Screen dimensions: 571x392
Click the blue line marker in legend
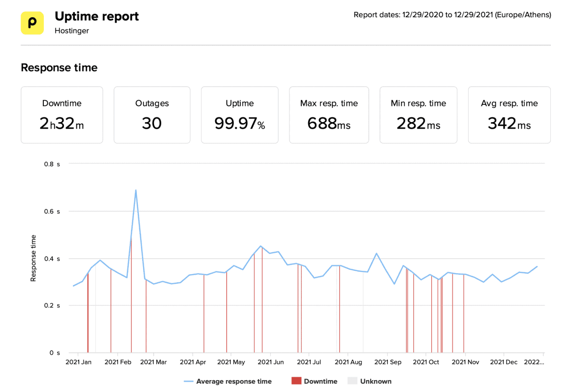pyautogui.click(x=188, y=381)
